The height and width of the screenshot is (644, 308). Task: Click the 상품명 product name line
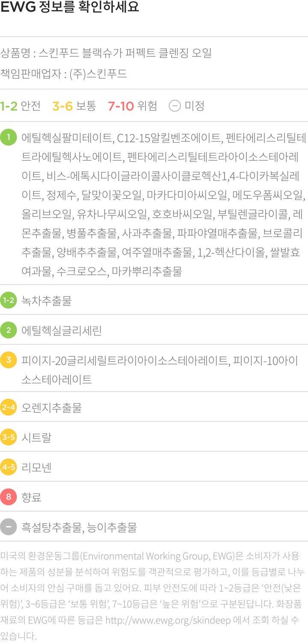click(106, 53)
